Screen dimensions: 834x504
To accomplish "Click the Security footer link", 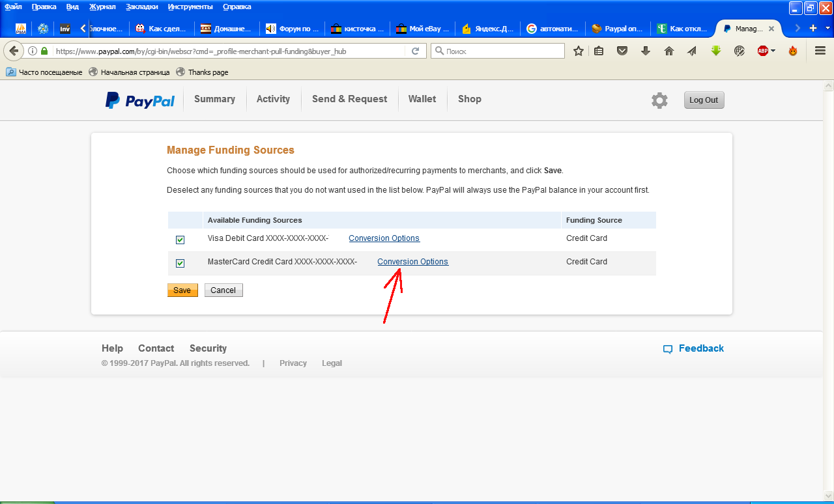I will point(208,348).
